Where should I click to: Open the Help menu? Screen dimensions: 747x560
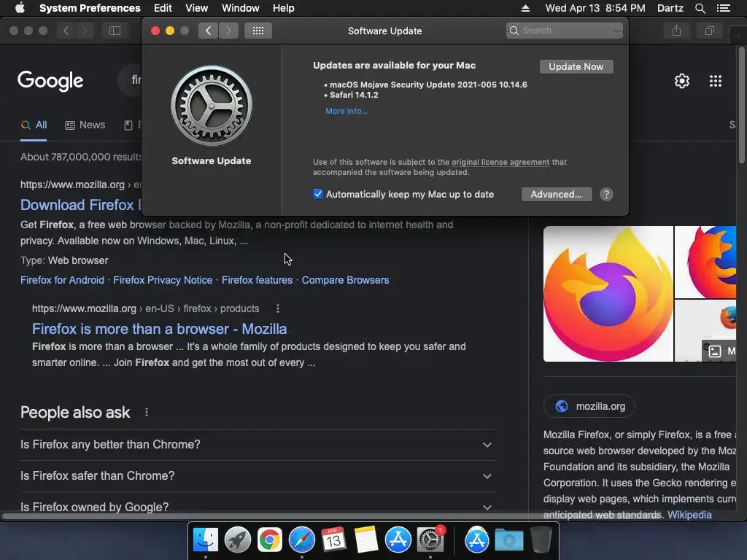pyautogui.click(x=284, y=8)
